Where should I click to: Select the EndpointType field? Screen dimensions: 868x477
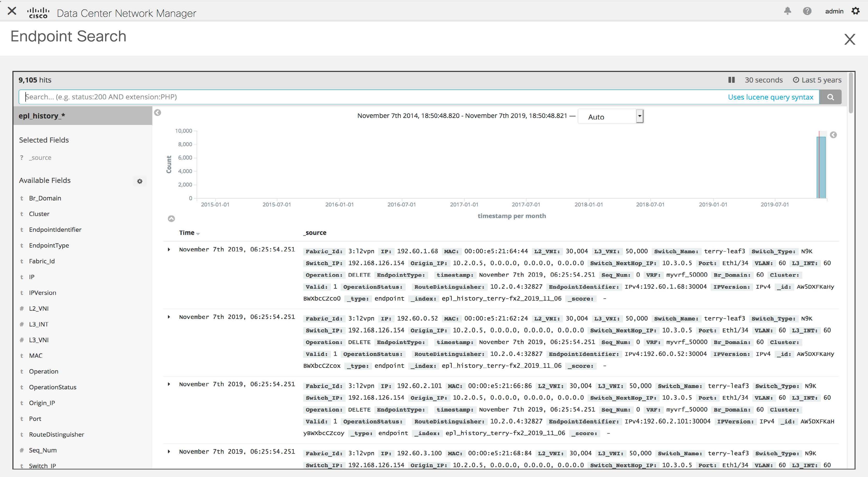pyautogui.click(x=49, y=245)
